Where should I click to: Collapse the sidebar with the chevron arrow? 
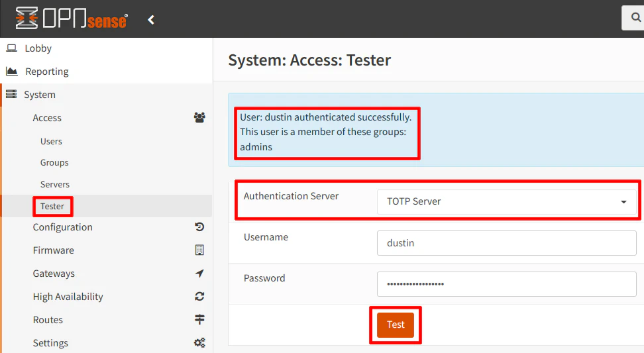pos(151,20)
